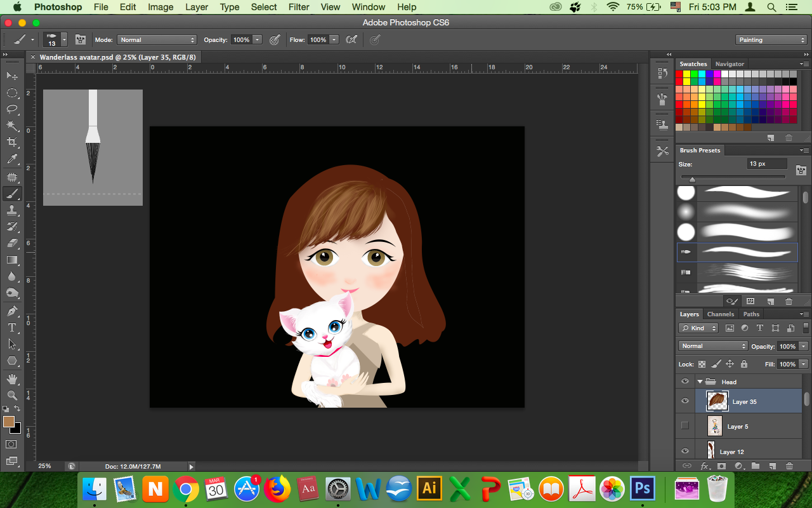Select the Blur tool
This screenshot has width=812, height=508.
pos(12,276)
